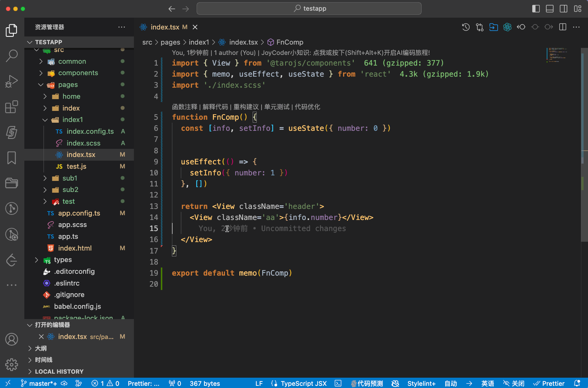Open notifications bell in status bar
This screenshot has width=588, height=388.
coord(577,383)
